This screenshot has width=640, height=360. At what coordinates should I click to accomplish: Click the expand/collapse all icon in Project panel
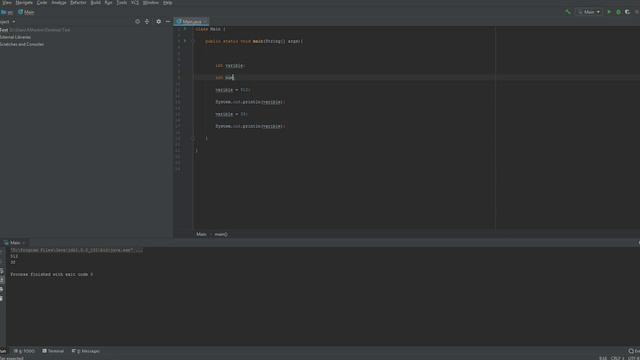(x=147, y=21)
